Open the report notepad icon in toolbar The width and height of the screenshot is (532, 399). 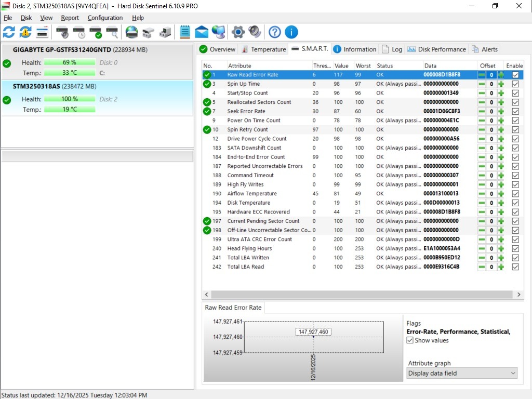(184, 32)
